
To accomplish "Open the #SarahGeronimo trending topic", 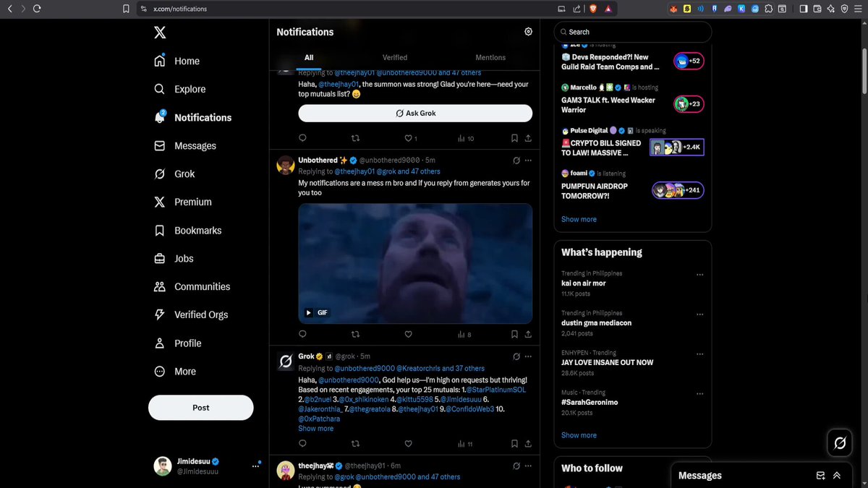I will [590, 403].
